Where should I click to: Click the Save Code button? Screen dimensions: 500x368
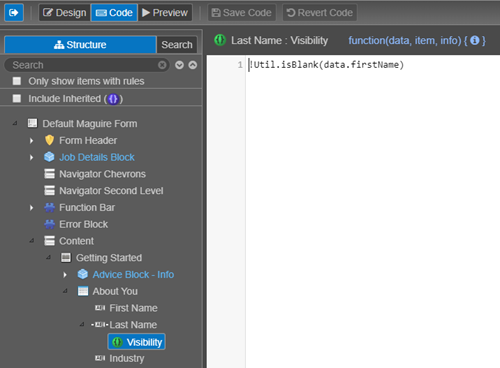[242, 13]
